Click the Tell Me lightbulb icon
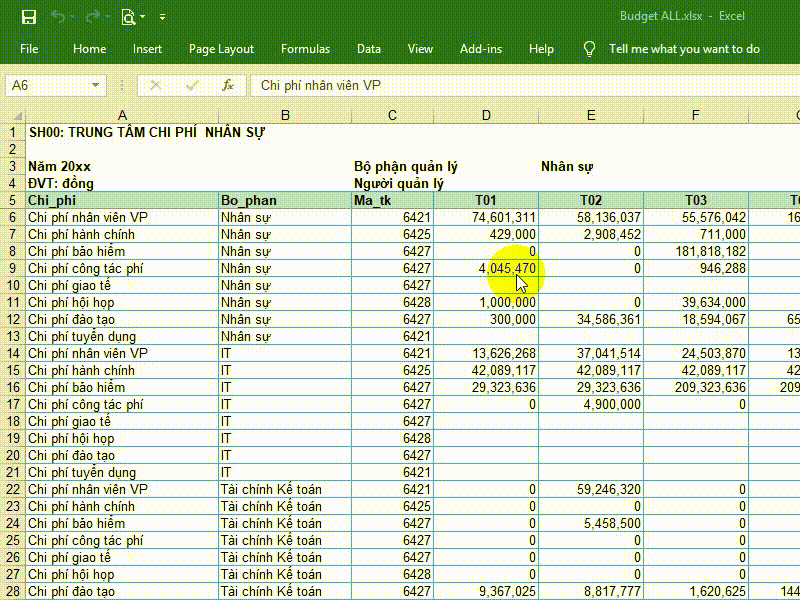800x600 pixels. 590,49
